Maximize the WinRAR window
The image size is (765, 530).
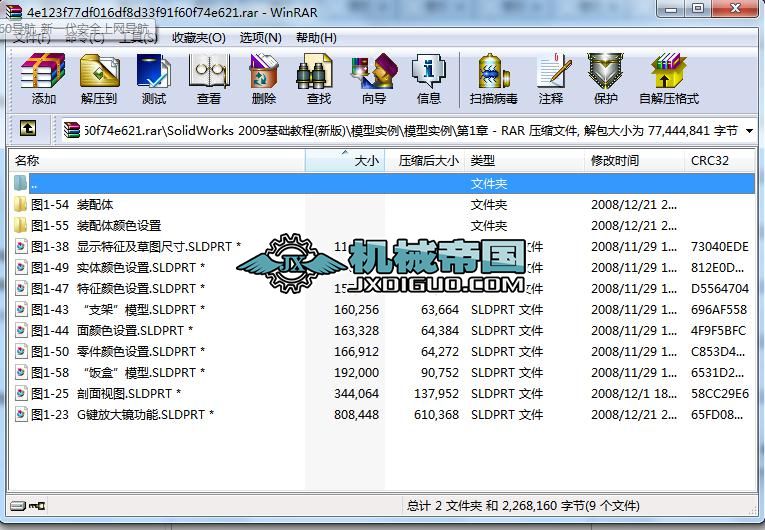pos(699,9)
